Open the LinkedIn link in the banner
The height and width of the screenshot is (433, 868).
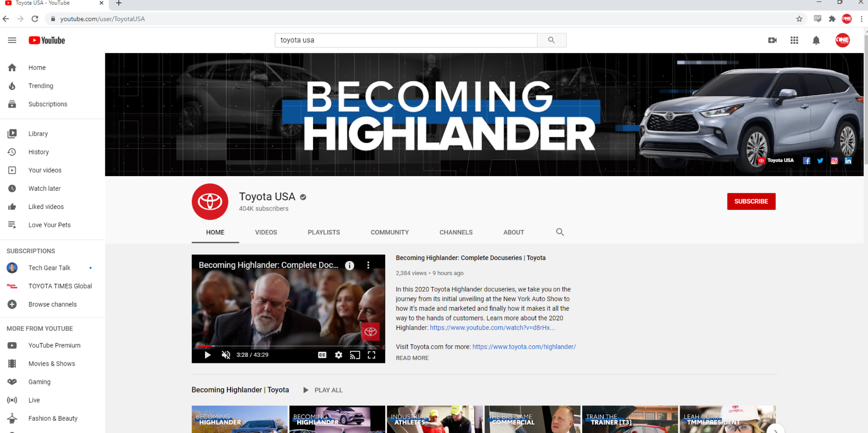click(848, 161)
